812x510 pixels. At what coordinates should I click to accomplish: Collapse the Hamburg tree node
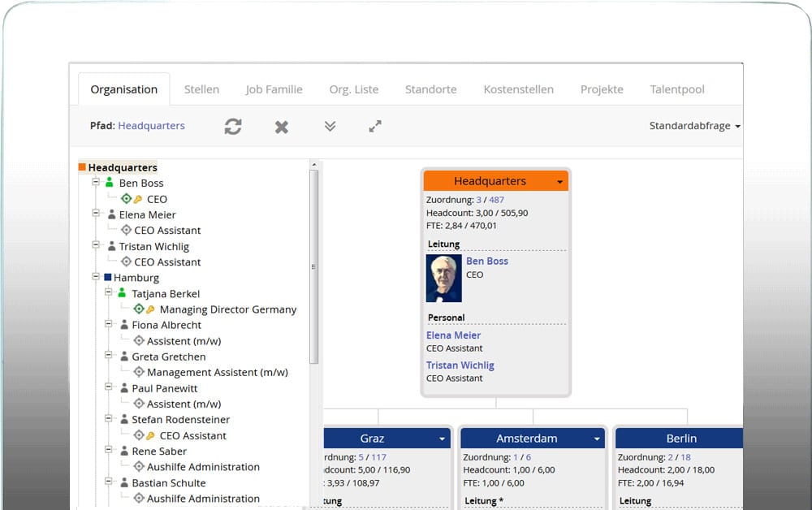[96, 276]
